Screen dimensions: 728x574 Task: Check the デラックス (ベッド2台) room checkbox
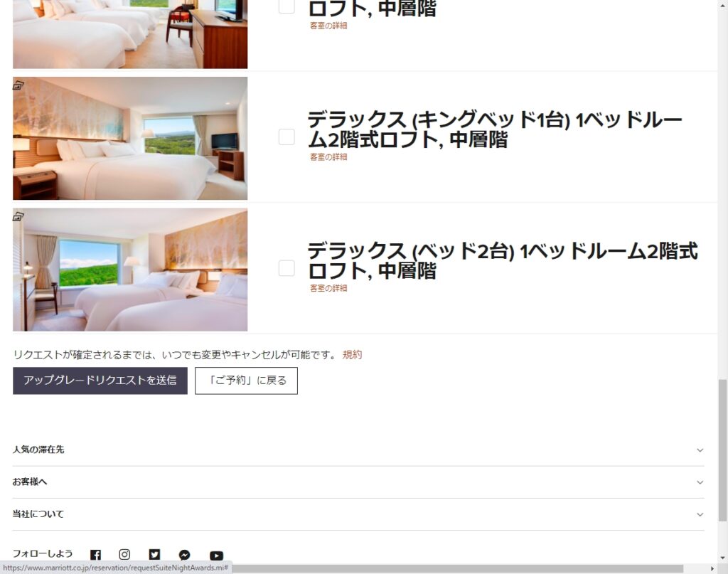(287, 268)
